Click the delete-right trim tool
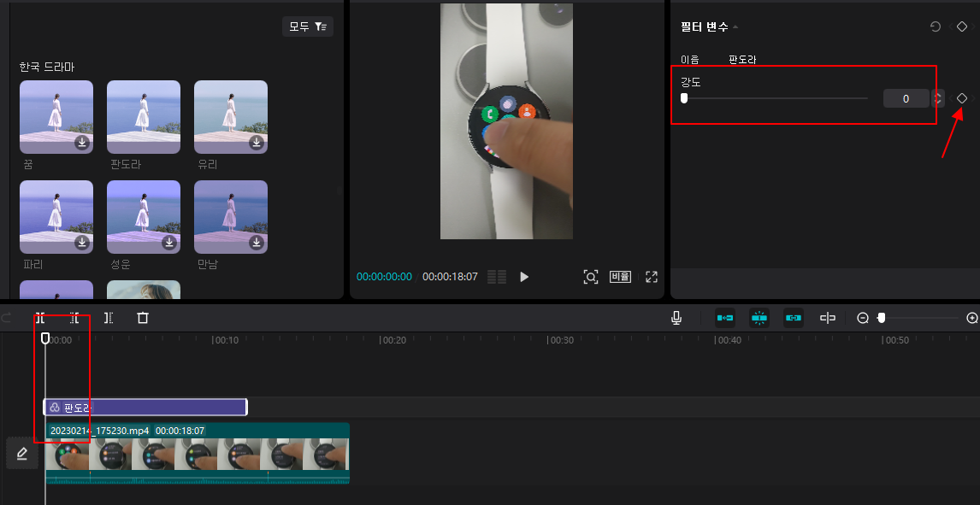This screenshot has width=980, height=505. pos(109,319)
